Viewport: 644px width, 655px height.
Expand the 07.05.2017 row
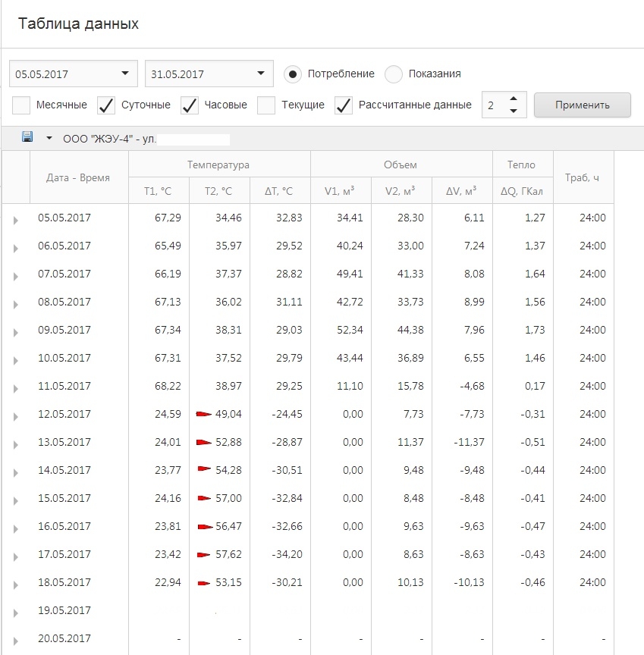click(15, 276)
